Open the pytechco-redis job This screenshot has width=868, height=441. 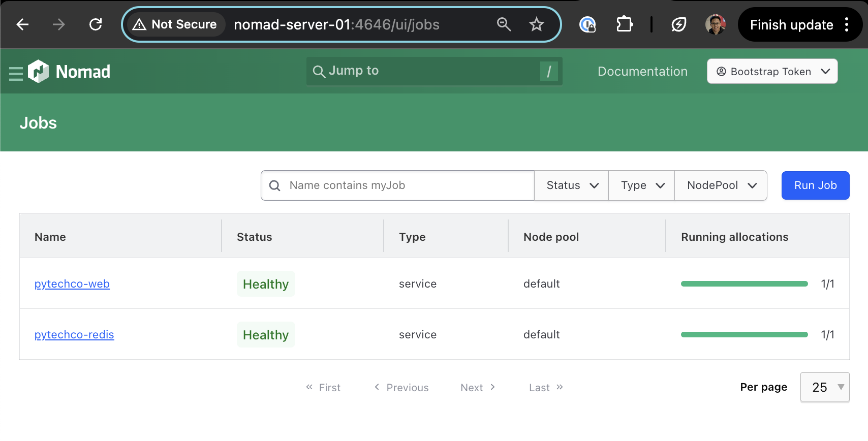pos(74,335)
